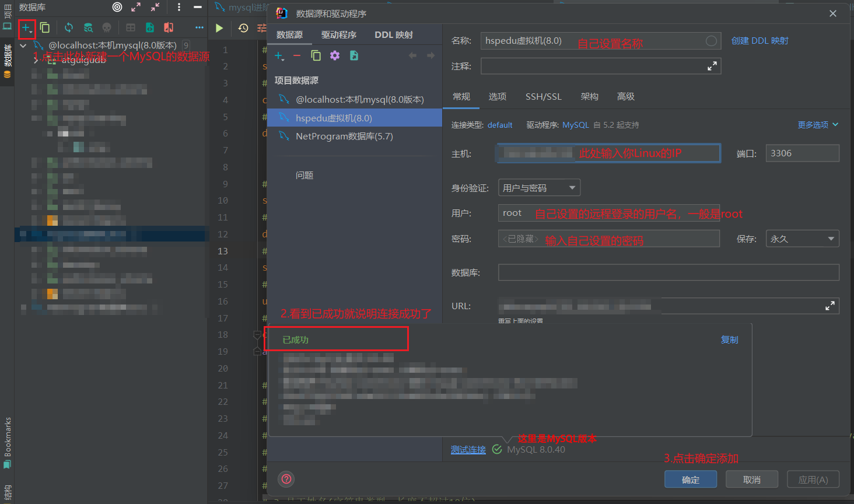The width and height of the screenshot is (854, 504).
Task: Open the three-dot more actions in Database toolbar
Action: [x=199, y=27]
